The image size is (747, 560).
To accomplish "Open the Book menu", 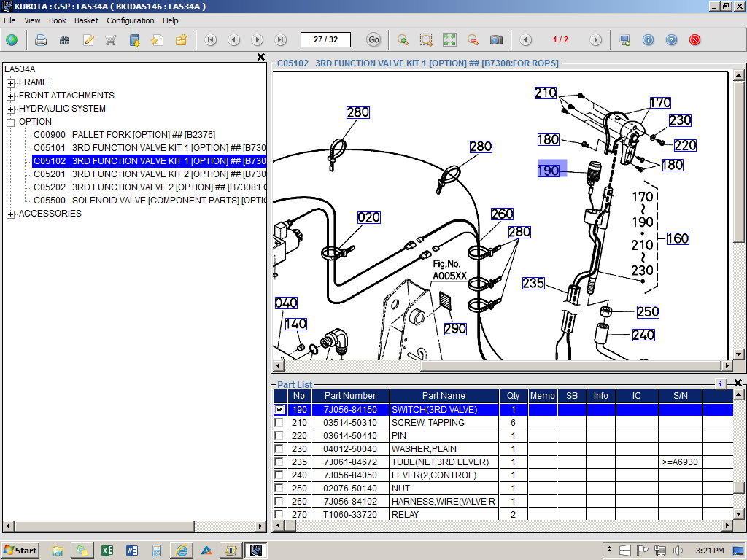I will (x=57, y=20).
